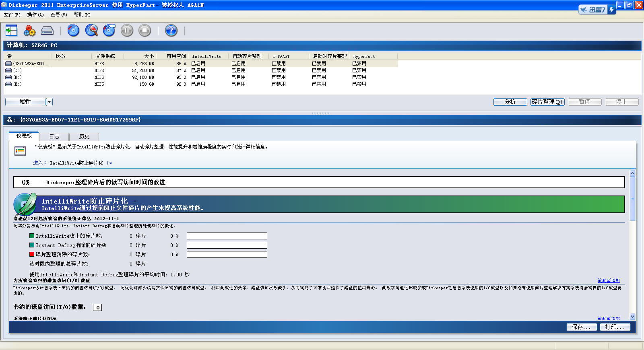Open the 帮助(H) menu
The image size is (644, 350).
click(x=82, y=15)
